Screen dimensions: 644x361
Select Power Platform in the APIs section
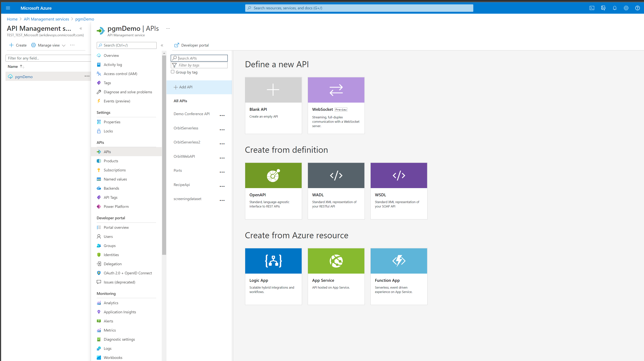click(116, 206)
